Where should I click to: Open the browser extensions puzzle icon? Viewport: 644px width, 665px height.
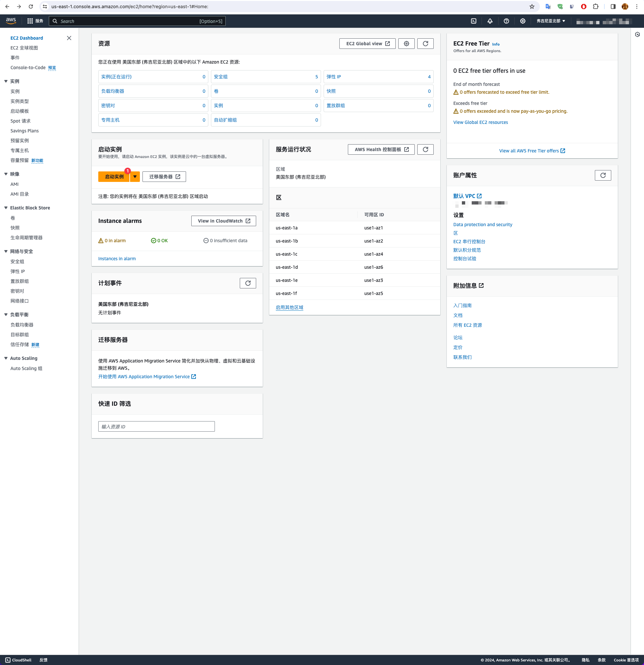596,7
